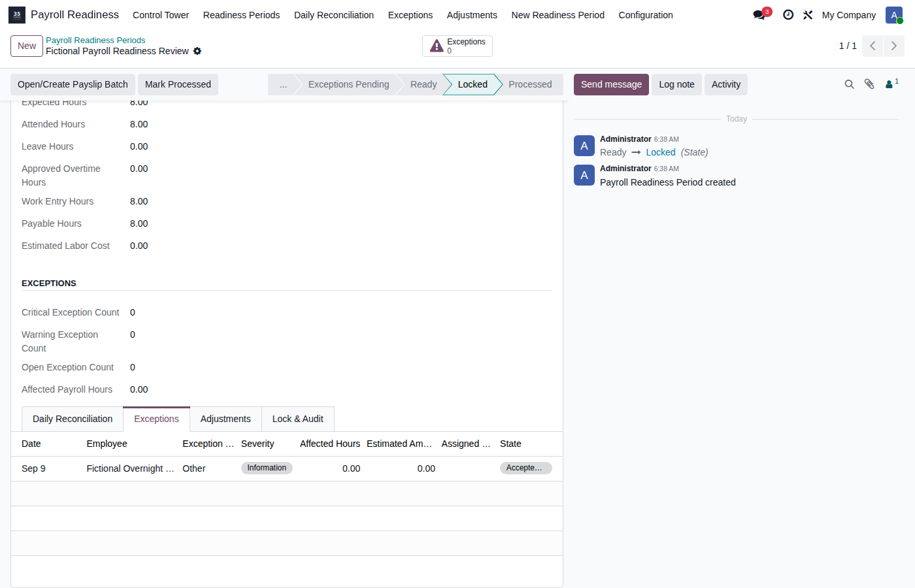Open the Exceptions top menu
The width and height of the screenshot is (915, 588).
point(410,15)
